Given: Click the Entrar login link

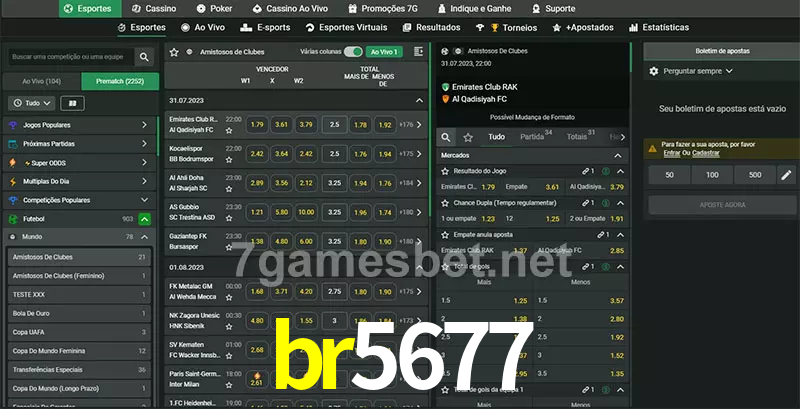Looking at the screenshot, I should [672, 153].
